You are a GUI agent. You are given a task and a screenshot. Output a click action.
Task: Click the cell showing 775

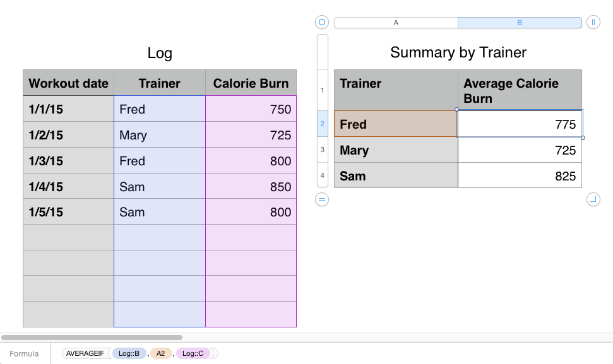pos(519,124)
